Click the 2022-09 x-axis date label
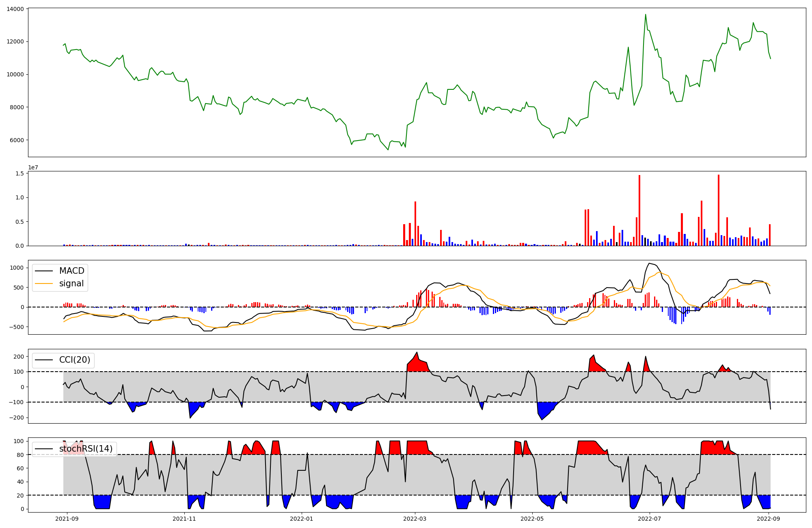The image size is (812, 528). (x=769, y=518)
